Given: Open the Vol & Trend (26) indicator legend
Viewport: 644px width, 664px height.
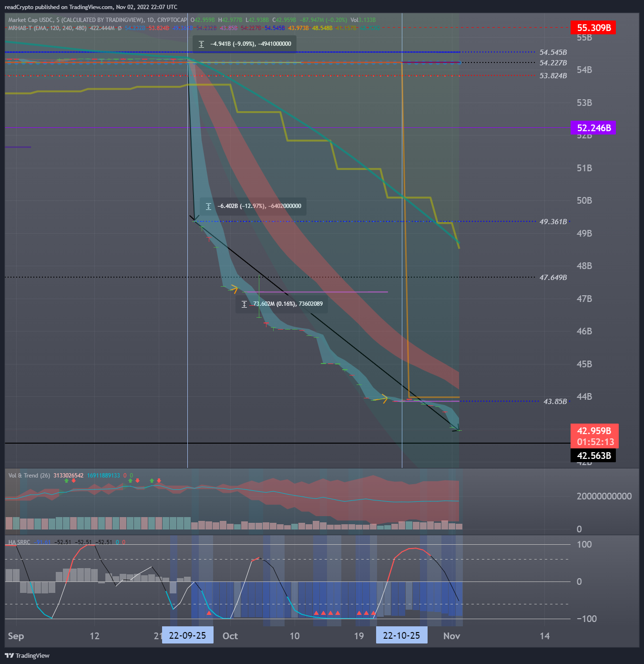Looking at the screenshot, I should tap(29, 476).
